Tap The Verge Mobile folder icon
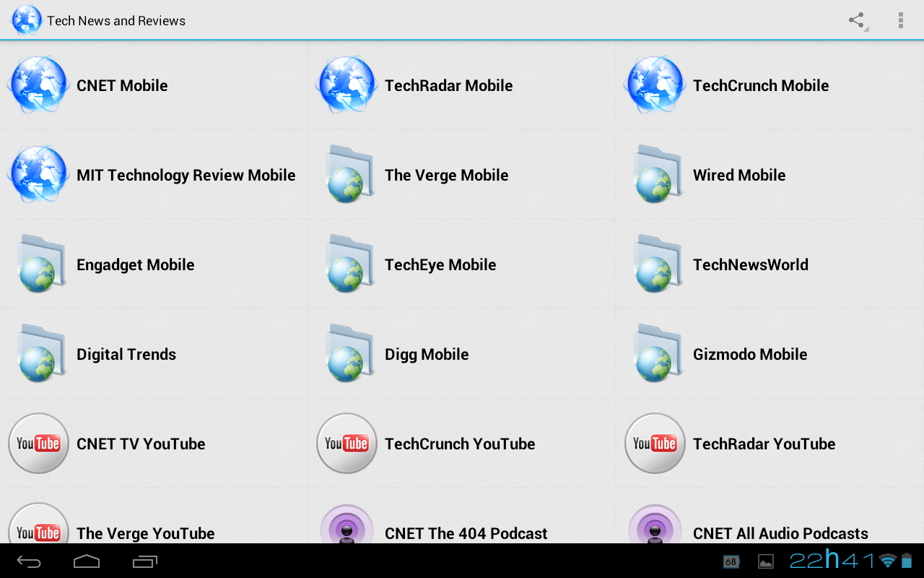This screenshot has width=924, height=578. click(349, 175)
